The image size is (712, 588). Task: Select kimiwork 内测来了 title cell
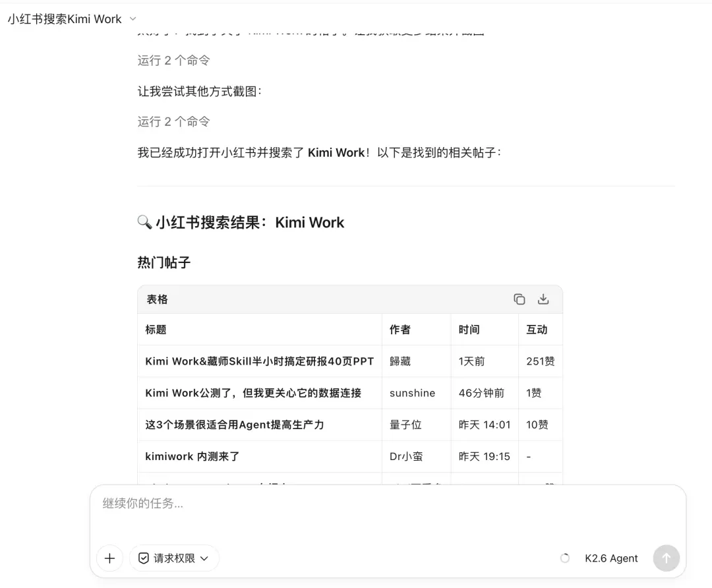click(x=259, y=457)
